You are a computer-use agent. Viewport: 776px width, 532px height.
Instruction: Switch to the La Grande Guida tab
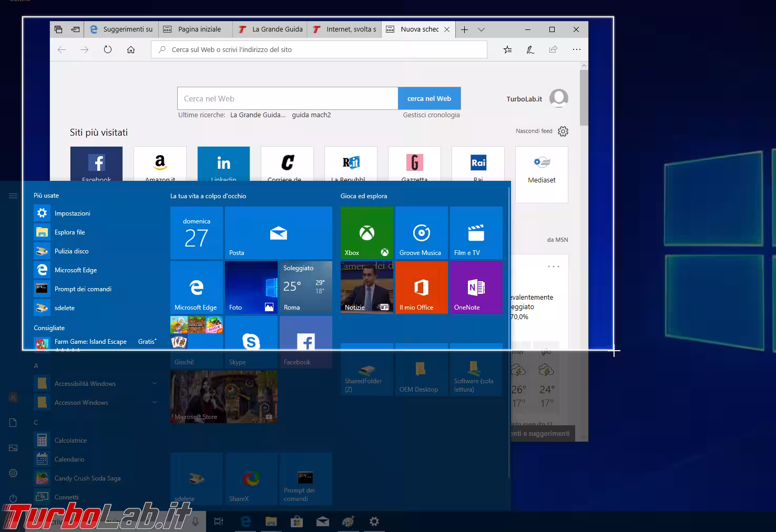click(271, 29)
